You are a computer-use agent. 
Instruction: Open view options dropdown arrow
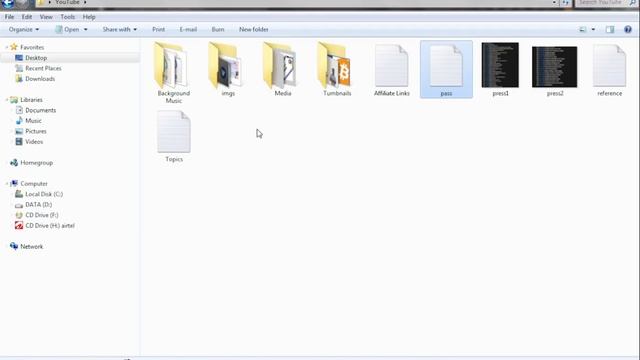click(593, 29)
